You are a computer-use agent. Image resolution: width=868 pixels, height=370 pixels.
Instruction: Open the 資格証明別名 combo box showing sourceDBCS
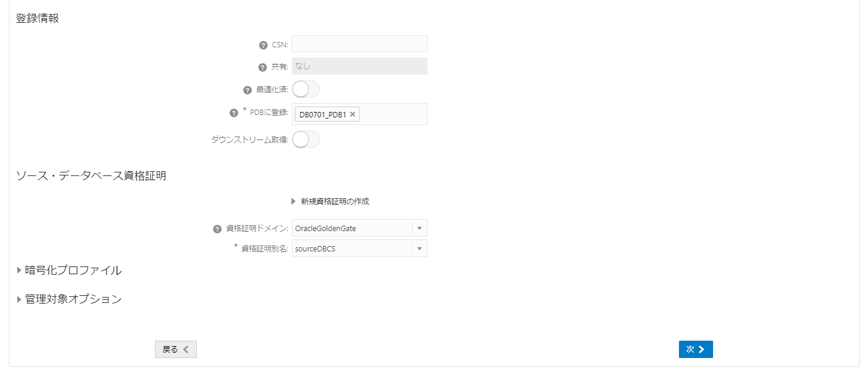(x=353, y=248)
